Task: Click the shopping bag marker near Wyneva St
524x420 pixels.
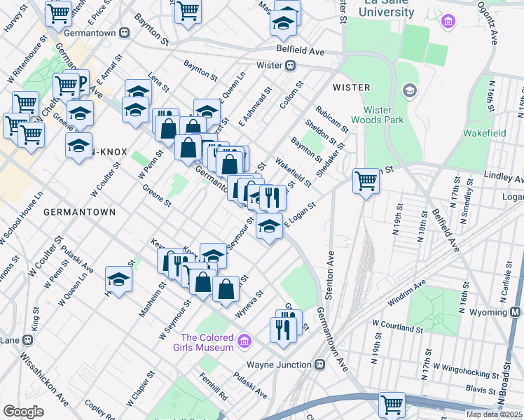Action: pyautogui.click(x=226, y=289)
